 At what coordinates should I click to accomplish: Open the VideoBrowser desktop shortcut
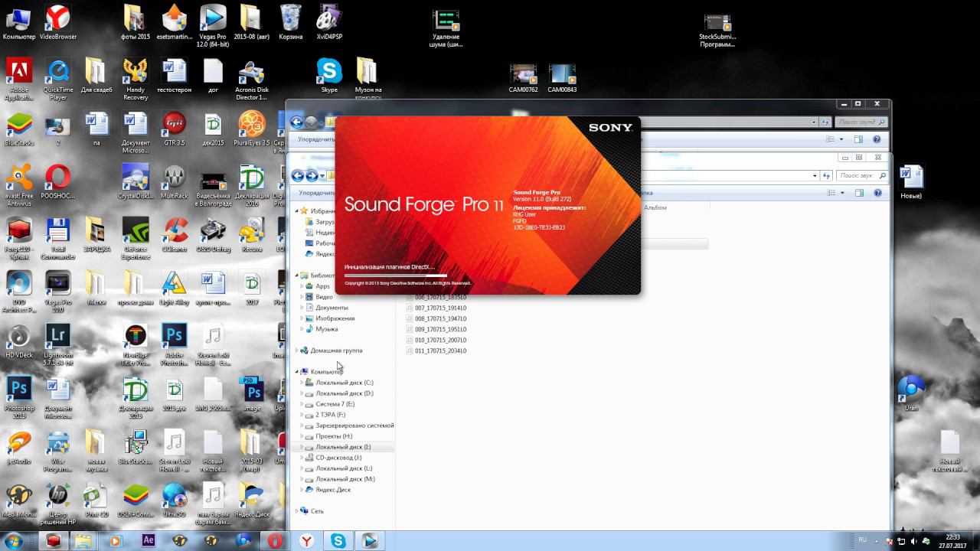[58, 22]
